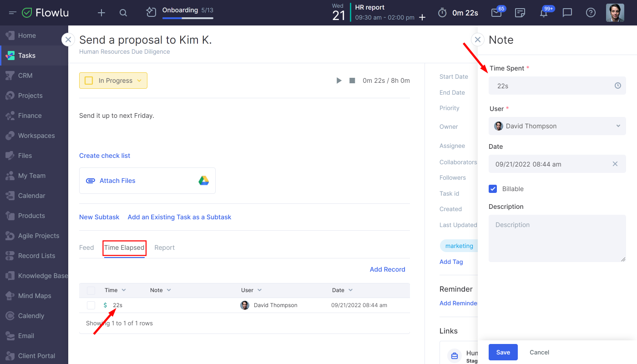The height and width of the screenshot is (364, 637).
Task: Tick the checkbox in In Progress status button
Action: coord(89,81)
